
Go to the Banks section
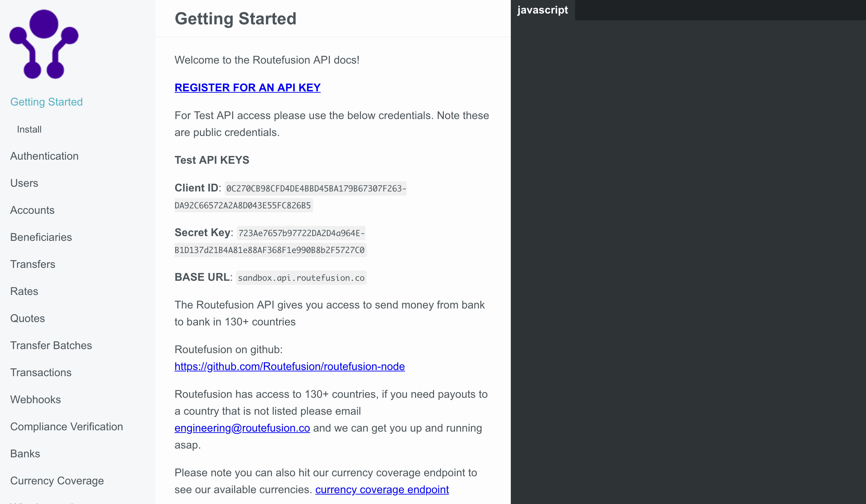25,454
